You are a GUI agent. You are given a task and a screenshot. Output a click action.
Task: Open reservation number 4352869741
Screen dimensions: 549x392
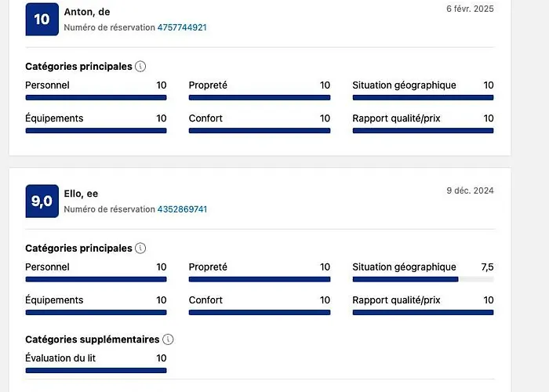click(x=182, y=209)
